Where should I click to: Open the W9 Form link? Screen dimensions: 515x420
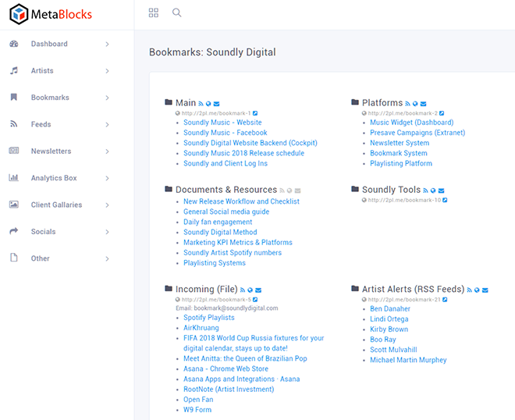[x=197, y=410]
